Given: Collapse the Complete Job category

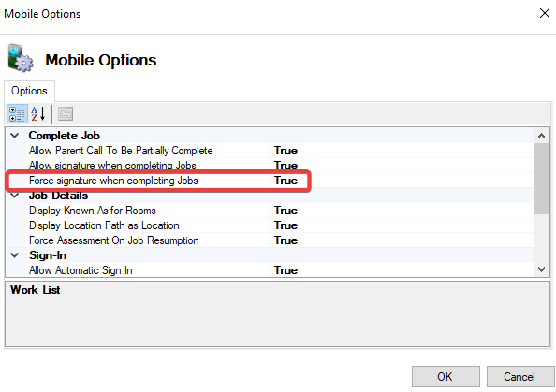Looking at the screenshot, I should click(x=15, y=136).
